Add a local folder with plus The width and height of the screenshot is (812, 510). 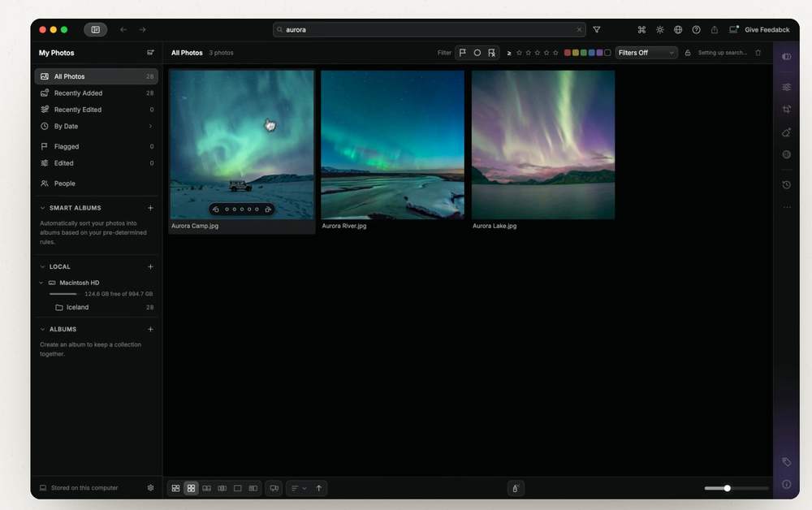[x=150, y=266]
